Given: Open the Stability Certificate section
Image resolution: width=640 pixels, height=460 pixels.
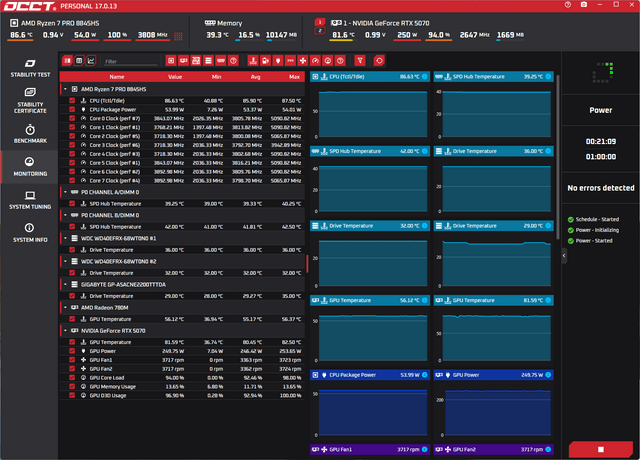Looking at the screenshot, I should pyautogui.click(x=30, y=100).
